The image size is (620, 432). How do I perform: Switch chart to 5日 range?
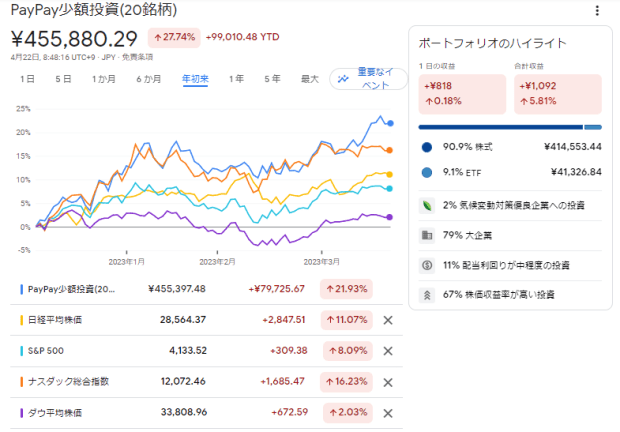(x=63, y=78)
